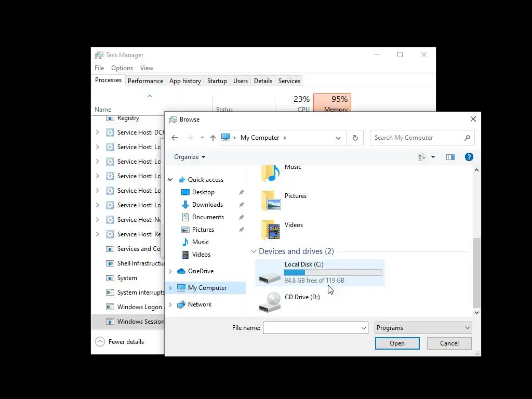The height and width of the screenshot is (399, 532).
Task: Click the Search My Computer field
Action: pyautogui.click(x=422, y=138)
